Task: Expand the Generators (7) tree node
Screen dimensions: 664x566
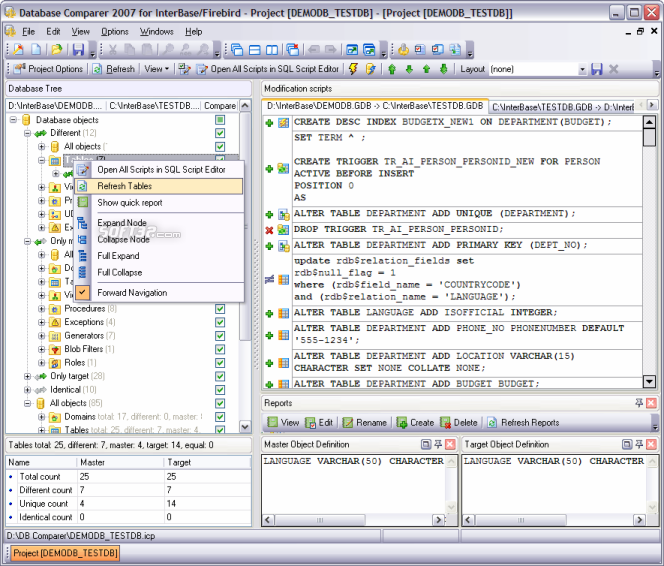Action: coord(42,336)
